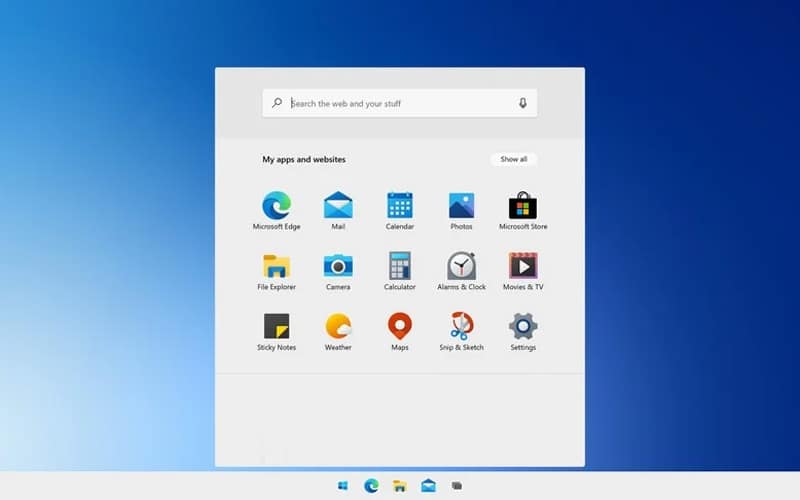Open File Explorer from the app grid
The height and width of the screenshot is (500, 800).
click(277, 266)
